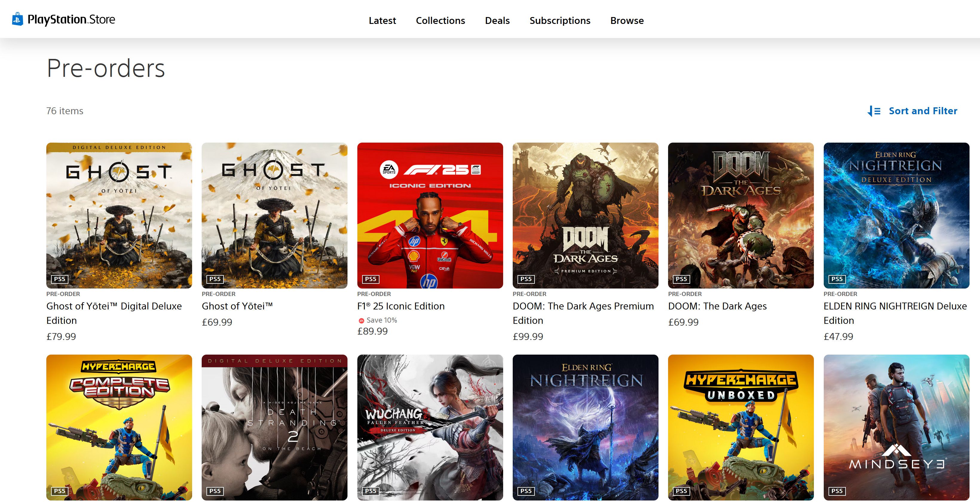Click the Save 10% discount label

[382, 320]
